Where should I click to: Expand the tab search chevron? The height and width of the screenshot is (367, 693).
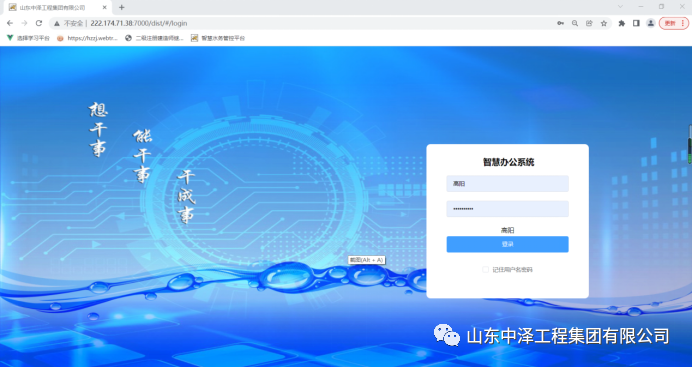click(x=620, y=7)
